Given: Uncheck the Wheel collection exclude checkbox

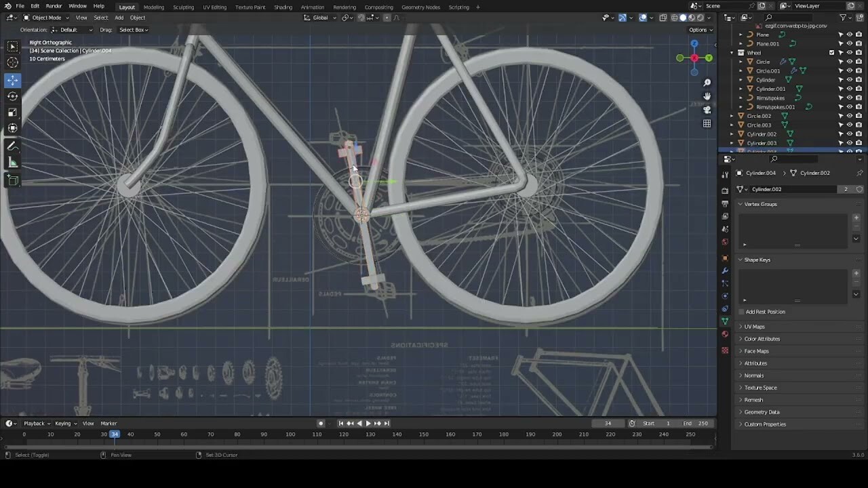Looking at the screenshot, I should click(832, 53).
